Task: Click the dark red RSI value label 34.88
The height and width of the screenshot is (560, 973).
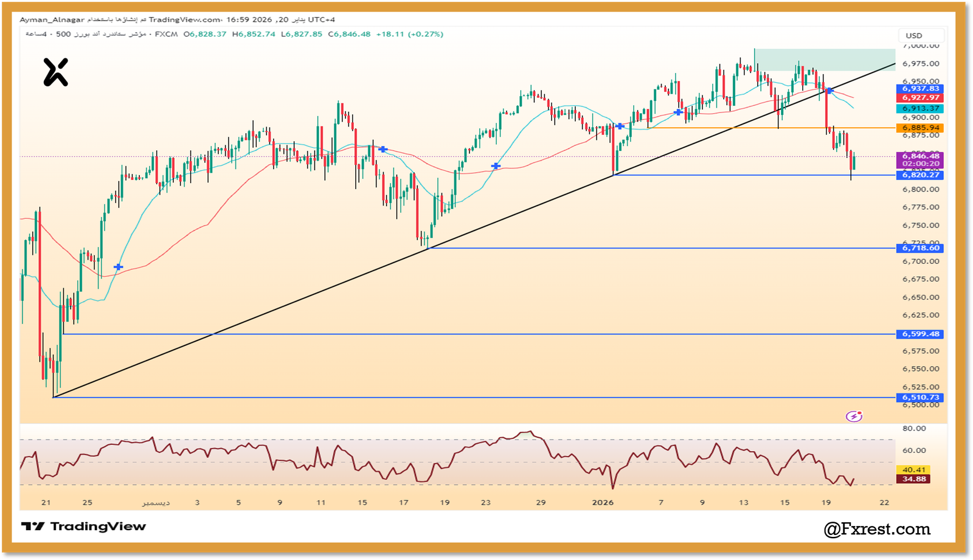Action: pos(912,479)
